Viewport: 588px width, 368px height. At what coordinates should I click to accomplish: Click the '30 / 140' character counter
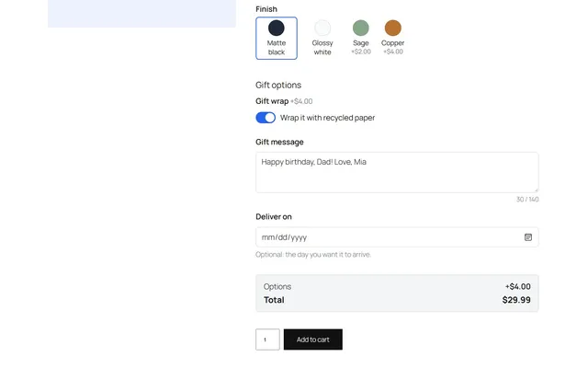(527, 200)
